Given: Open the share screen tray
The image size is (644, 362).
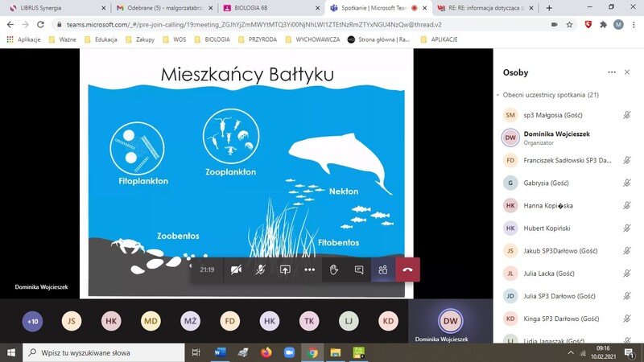Looking at the screenshot, I should (x=285, y=270).
